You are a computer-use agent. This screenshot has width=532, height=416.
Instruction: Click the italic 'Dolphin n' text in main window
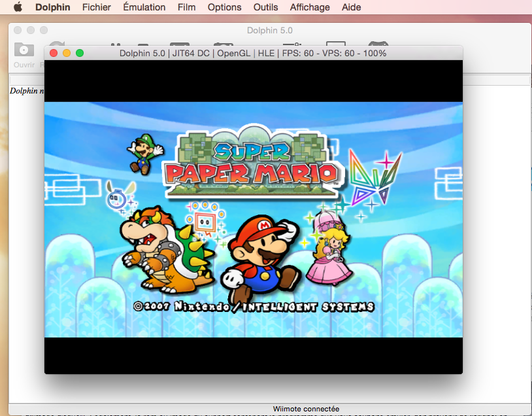[x=27, y=91]
